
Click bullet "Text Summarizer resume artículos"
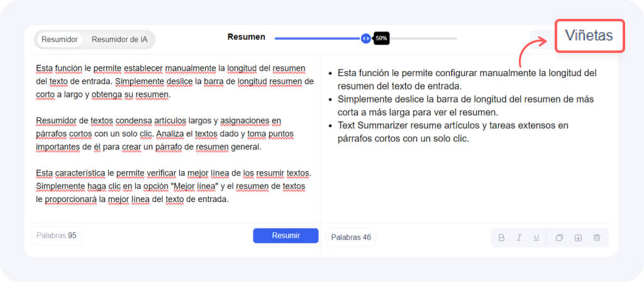coord(453,132)
